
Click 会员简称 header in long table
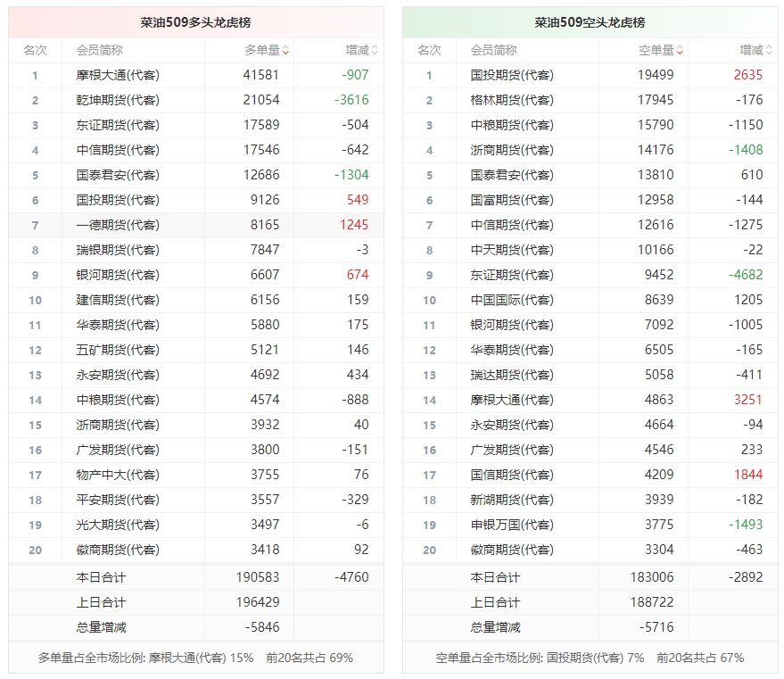[99, 50]
